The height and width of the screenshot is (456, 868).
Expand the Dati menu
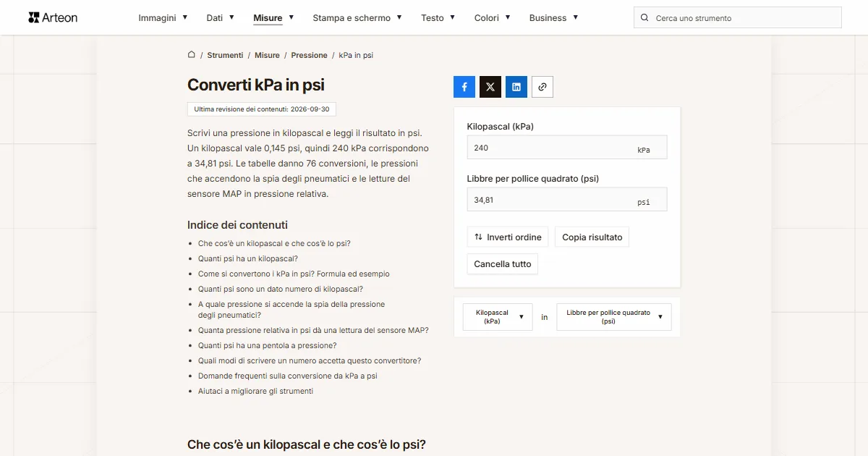(x=221, y=18)
